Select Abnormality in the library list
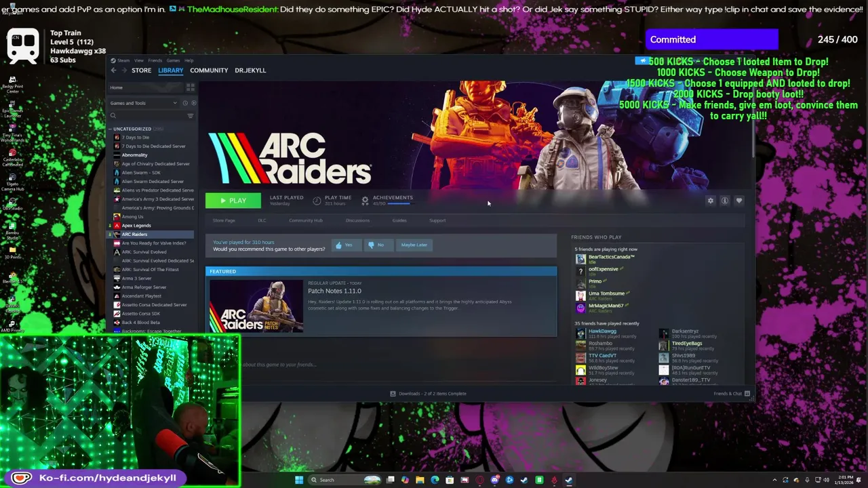This screenshot has width=868, height=488. click(134, 155)
